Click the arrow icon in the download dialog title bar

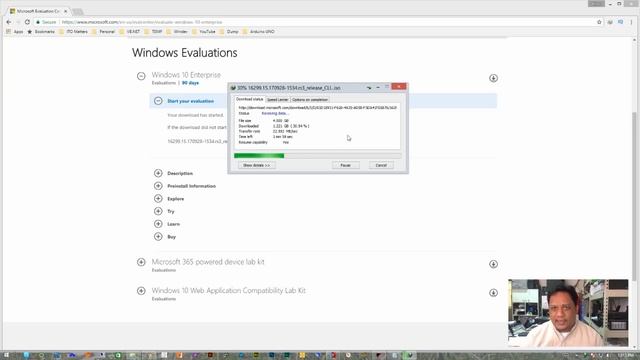(x=369, y=87)
